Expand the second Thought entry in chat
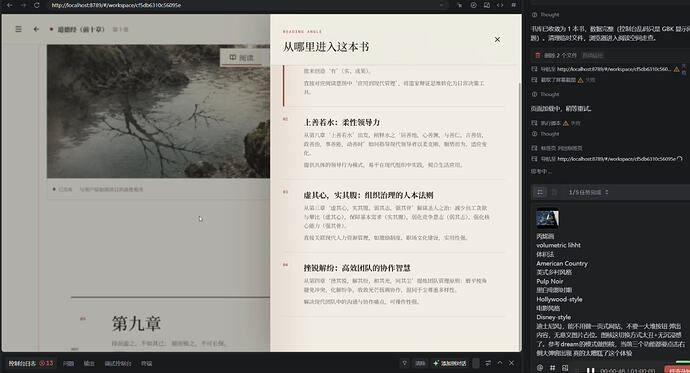Screen dimensions: 690x373 546,94
